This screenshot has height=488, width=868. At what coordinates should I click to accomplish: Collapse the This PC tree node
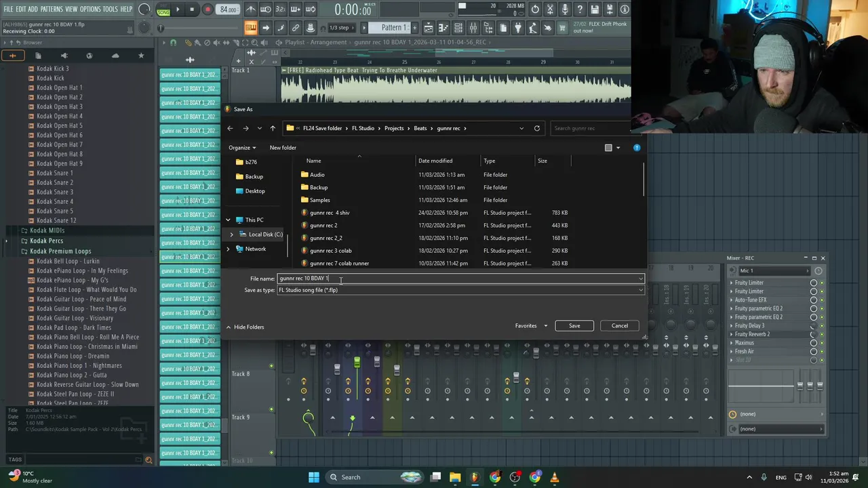click(x=228, y=220)
